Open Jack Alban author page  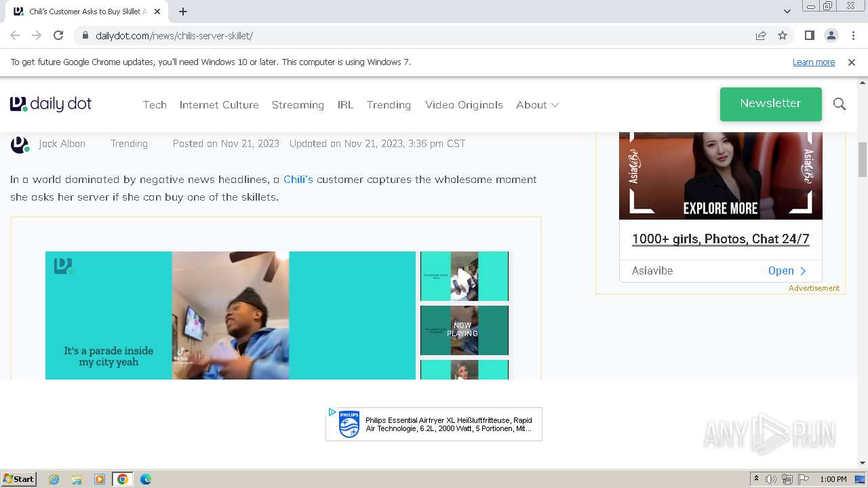62,144
